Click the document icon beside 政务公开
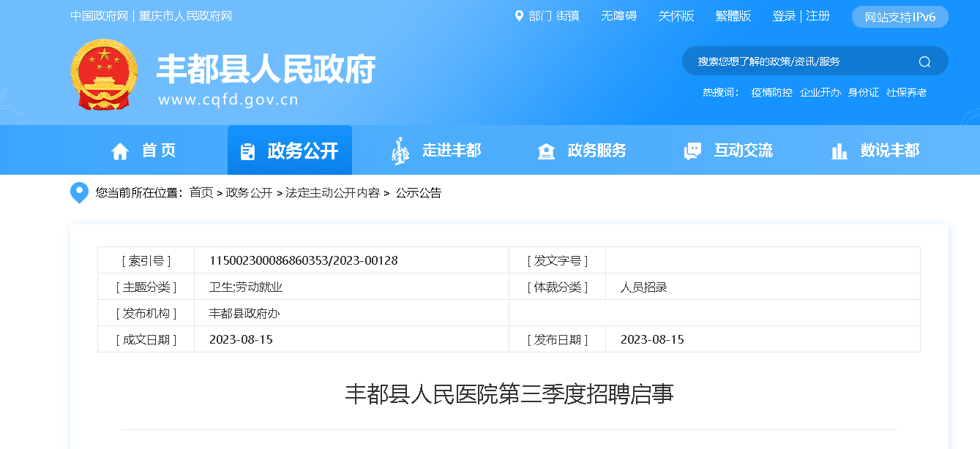 coord(248,151)
